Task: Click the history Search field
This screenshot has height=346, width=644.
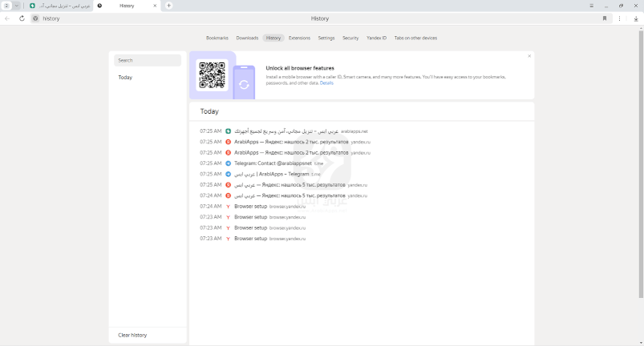Action: point(148,60)
